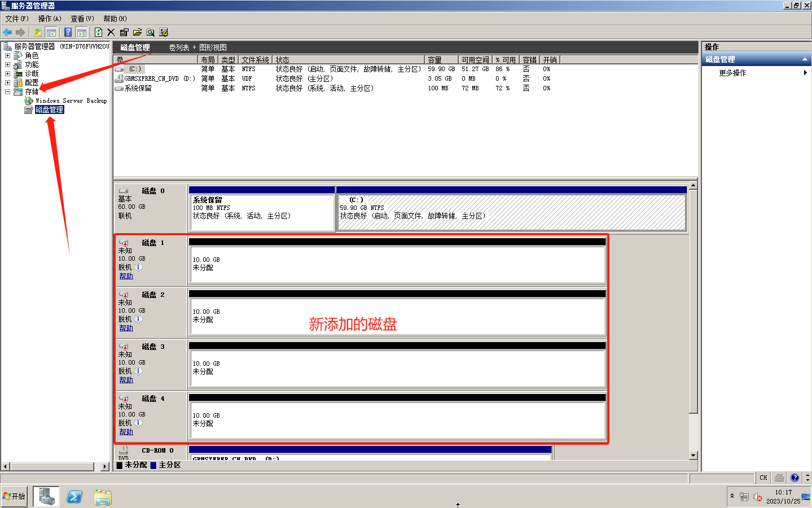
Task: Sort by 容量 column header
Action: (441, 60)
